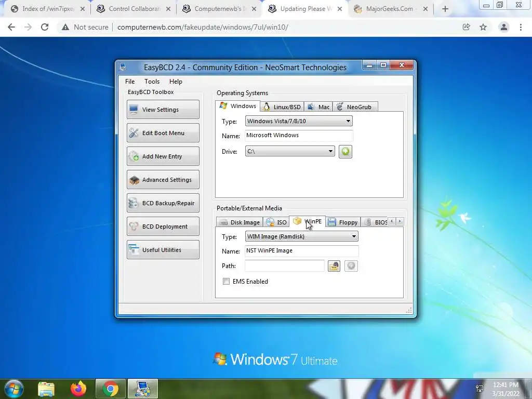
Task: Open the Help menu in EasyBCD
Action: 176,82
